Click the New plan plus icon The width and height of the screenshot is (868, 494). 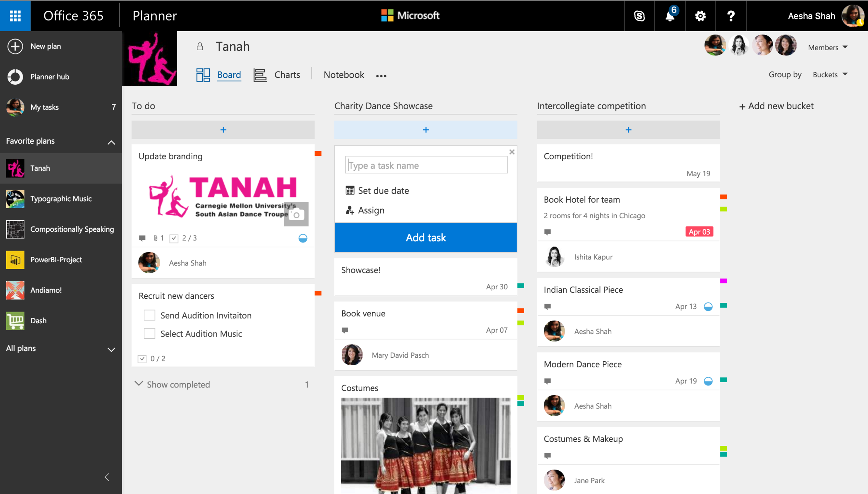tap(15, 46)
